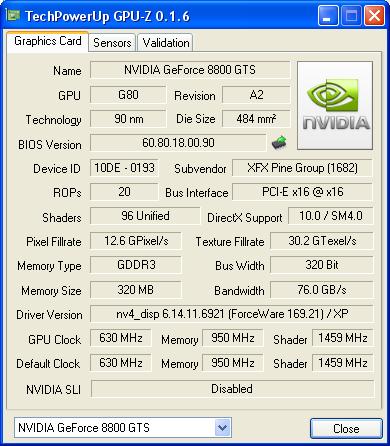Screen dimensions: 390x446
Task: Click the DirectX Support label
Action: [x=245, y=218]
